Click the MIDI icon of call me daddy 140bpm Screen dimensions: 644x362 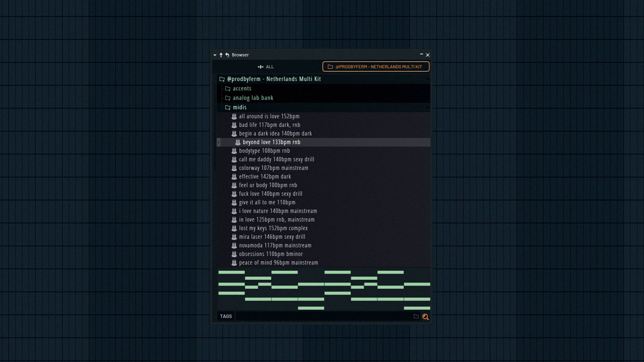(x=234, y=160)
